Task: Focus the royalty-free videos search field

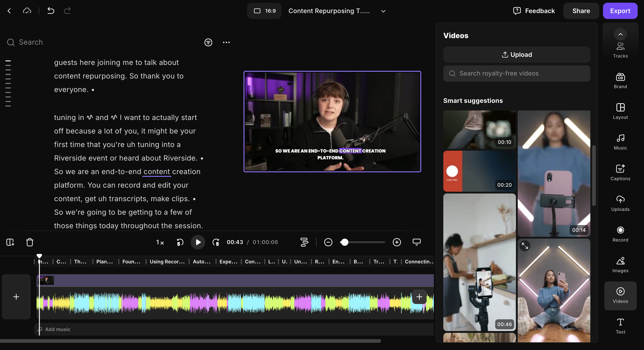Action: (517, 74)
